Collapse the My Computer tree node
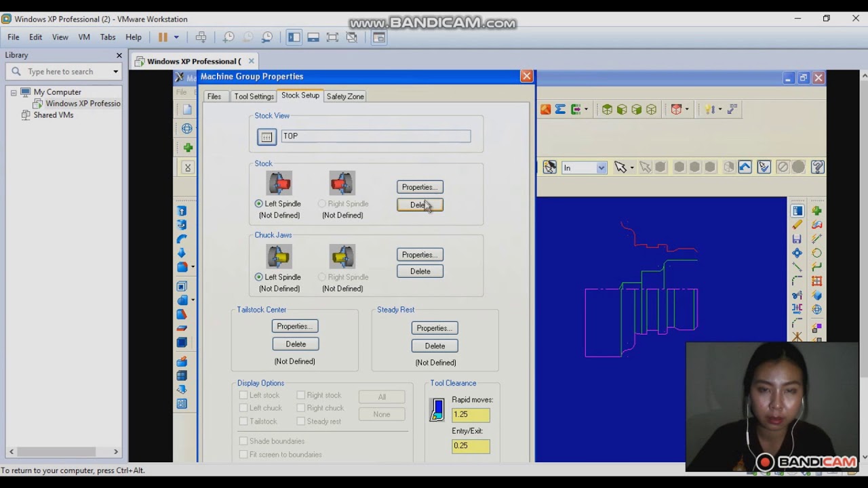868x488 pixels. pyautogui.click(x=13, y=92)
